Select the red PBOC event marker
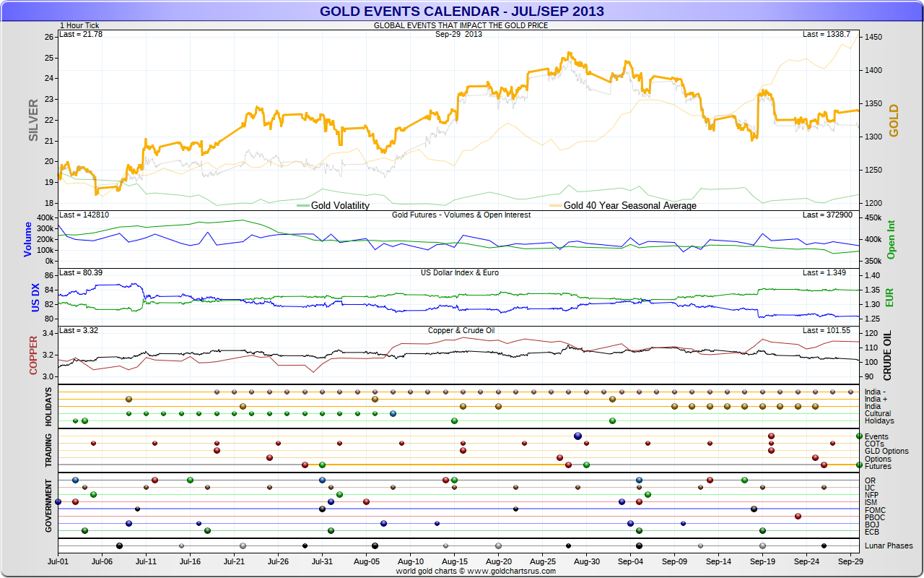This screenshot has width=924, height=578. point(798,516)
